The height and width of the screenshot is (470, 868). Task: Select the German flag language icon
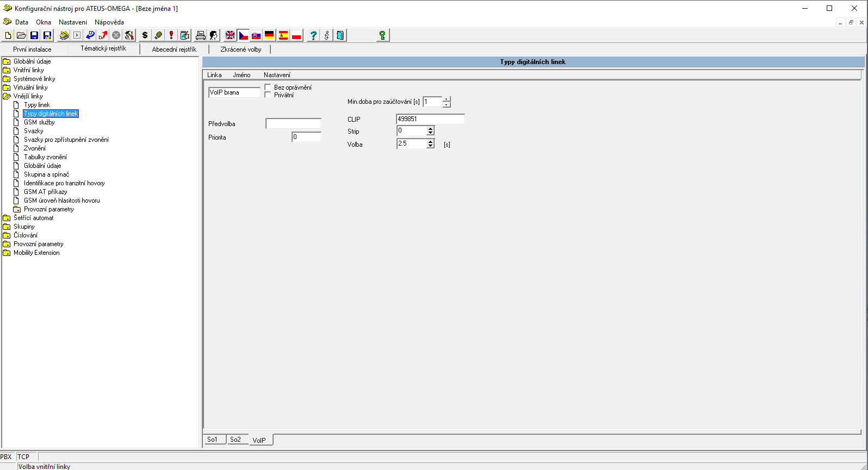pos(270,35)
